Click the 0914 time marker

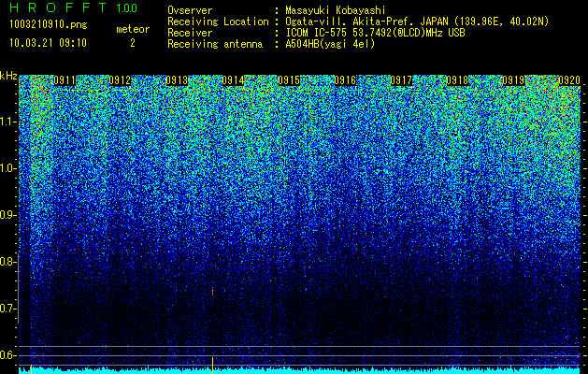233,80
